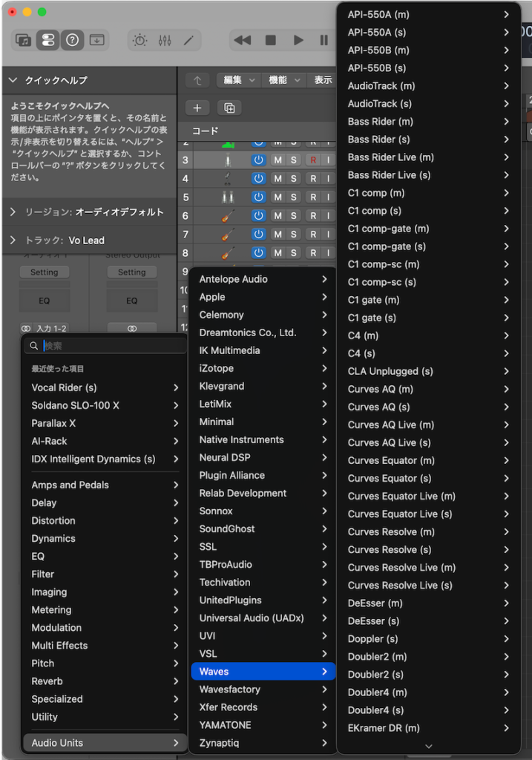This screenshot has height=760, width=532.
Task: Toggle red record-enable R on track 3
Action: tap(313, 160)
